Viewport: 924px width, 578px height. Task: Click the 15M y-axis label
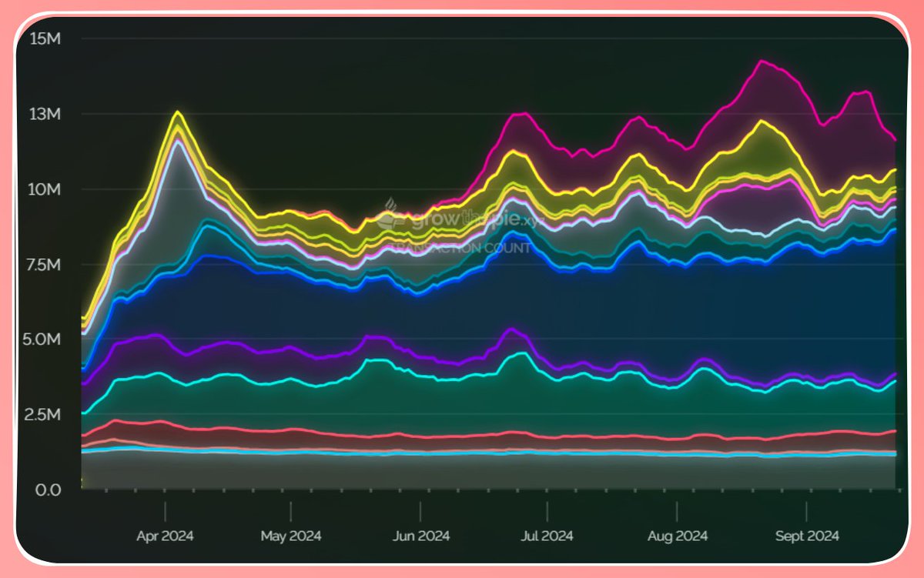45,38
